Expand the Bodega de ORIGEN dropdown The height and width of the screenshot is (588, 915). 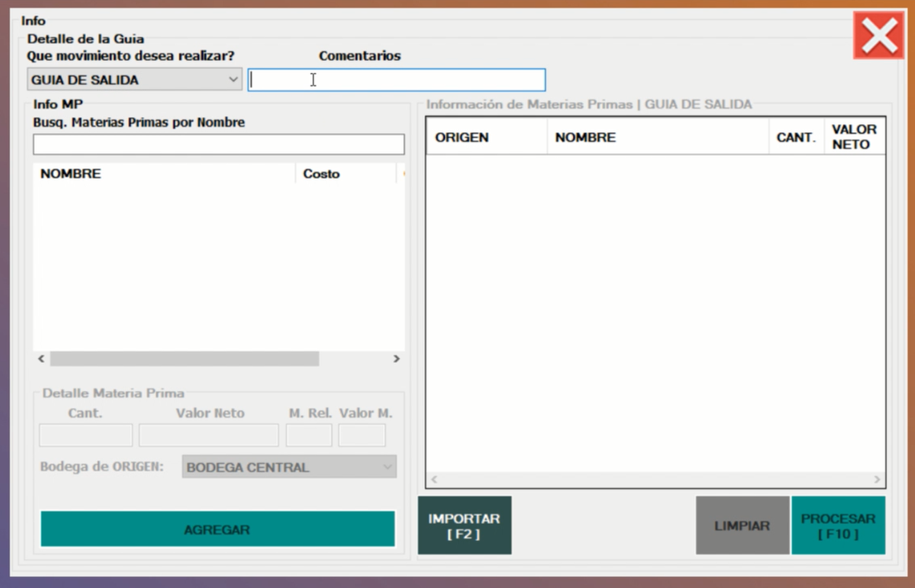289,468
